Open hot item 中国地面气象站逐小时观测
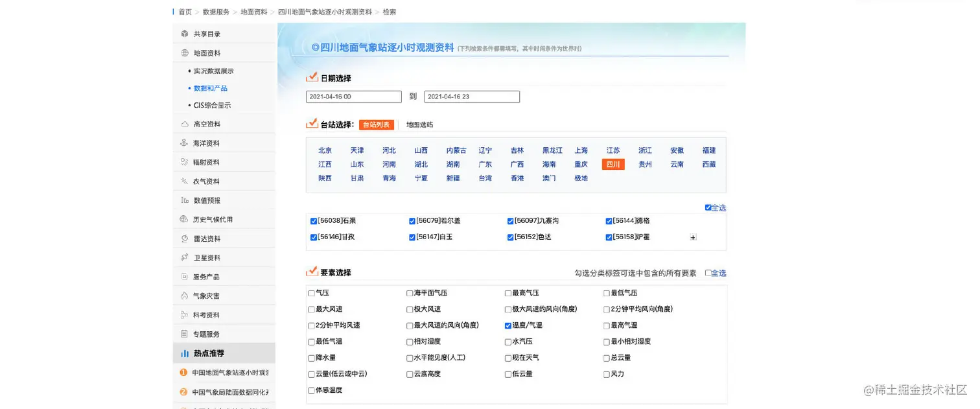This screenshot has width=980, height=409. [x=230, y=373]
